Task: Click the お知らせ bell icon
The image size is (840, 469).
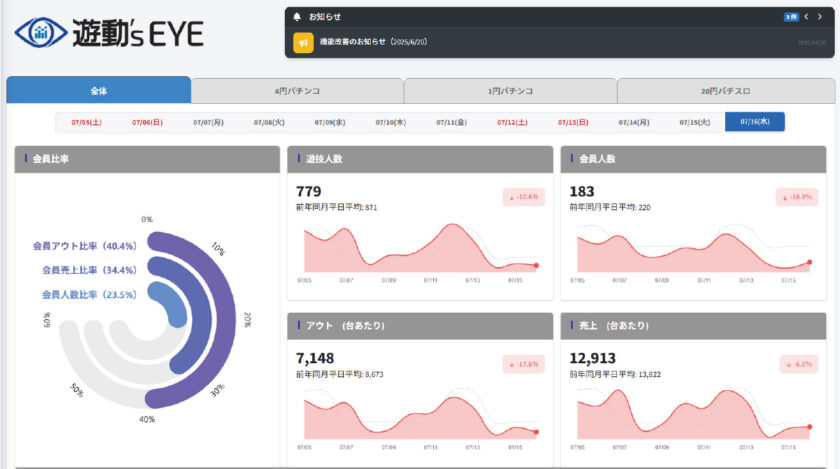Action: pos(297,17)
